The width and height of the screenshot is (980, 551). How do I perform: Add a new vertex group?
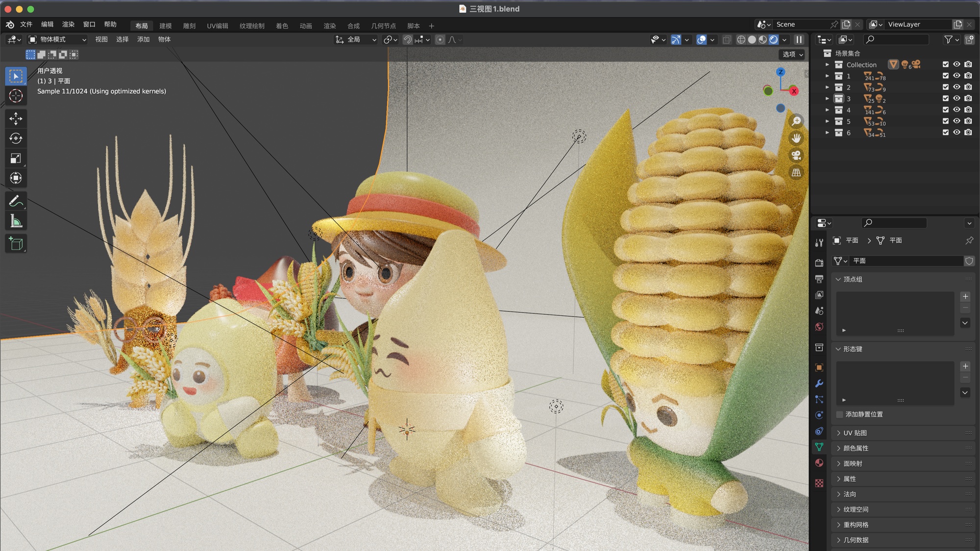(965, 296)
